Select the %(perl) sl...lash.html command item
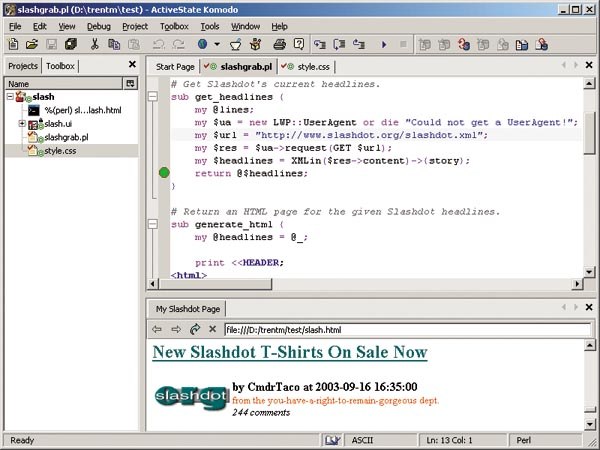Viewport: 600px width, 450px height. [83, 110]
